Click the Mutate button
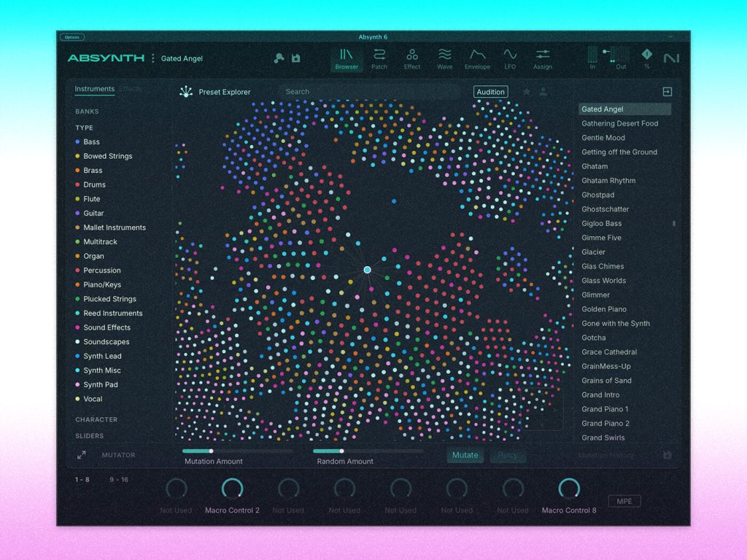The width and height of the screenshot is (747, 560). [465, 455]
